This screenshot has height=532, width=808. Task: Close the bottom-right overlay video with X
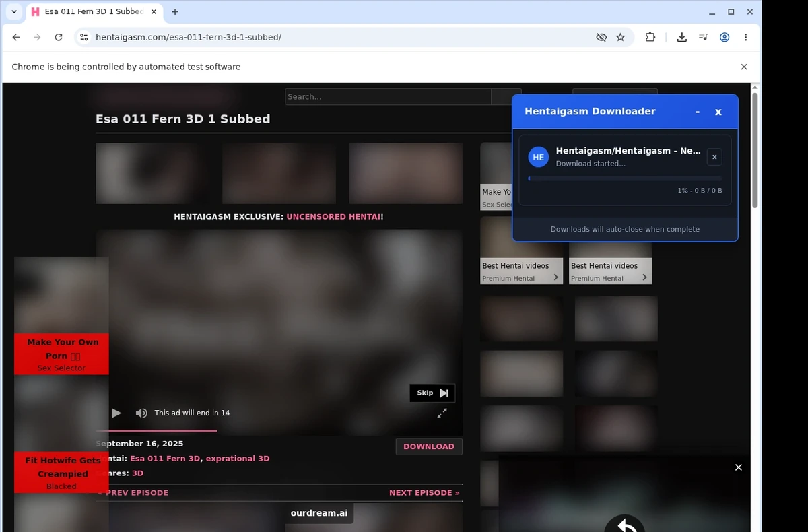pyautogui.click(x=739, y=467)
